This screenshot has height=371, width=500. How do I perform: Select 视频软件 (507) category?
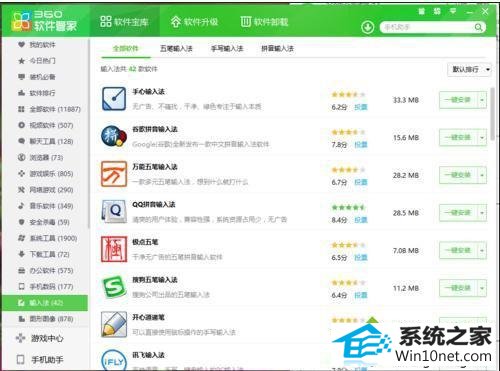45,125
